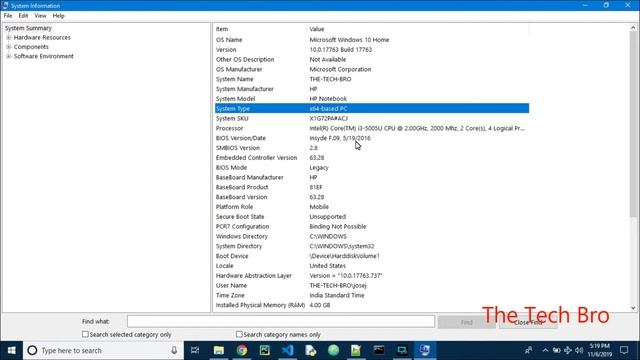Viewport: 640px width, 360px height.
Task: Open the Action Center notifications icon
Action: [x=624, y=350]
